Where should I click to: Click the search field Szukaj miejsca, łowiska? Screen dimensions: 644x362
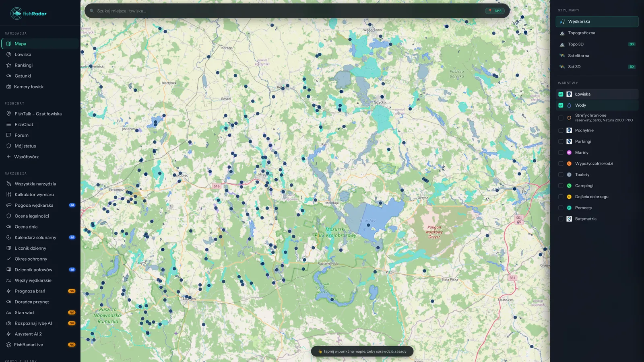pos(288,11)
